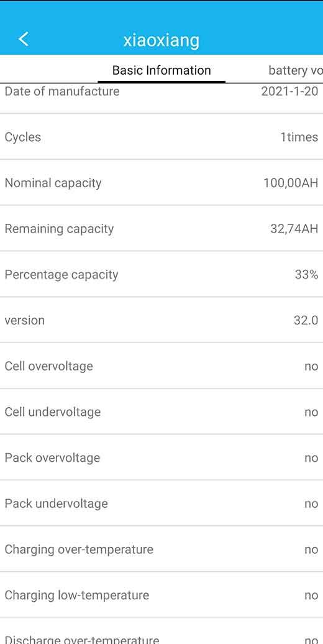Tap the 100,00AH nominal capacity value
Screen dimensions: 323x644
(x=291, y=183)
